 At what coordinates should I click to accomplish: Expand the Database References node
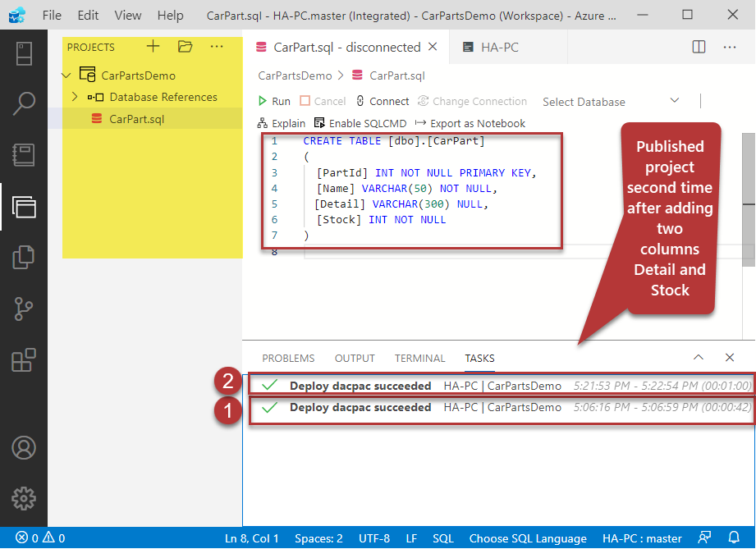click(75, 97)
